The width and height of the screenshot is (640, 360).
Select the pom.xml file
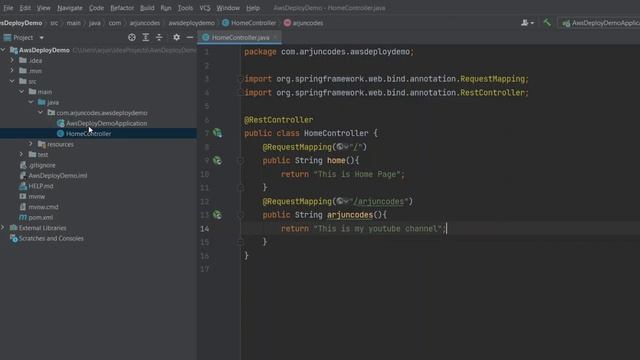point(40,218)
